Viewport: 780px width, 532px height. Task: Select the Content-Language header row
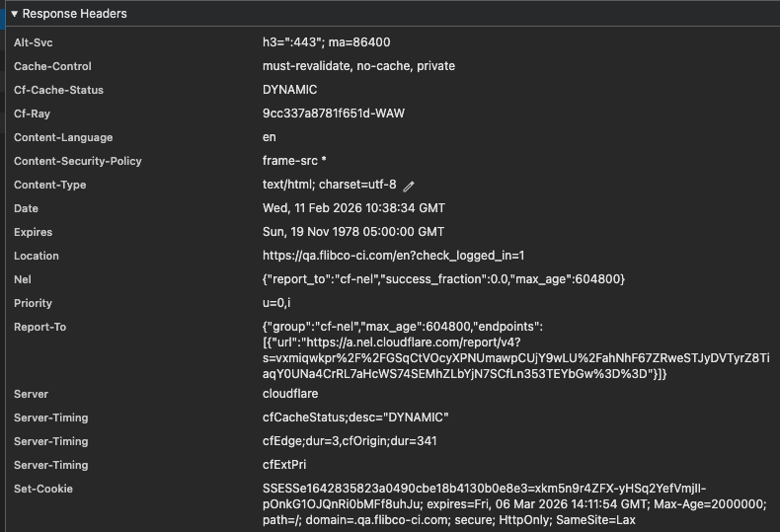(63, 137)
